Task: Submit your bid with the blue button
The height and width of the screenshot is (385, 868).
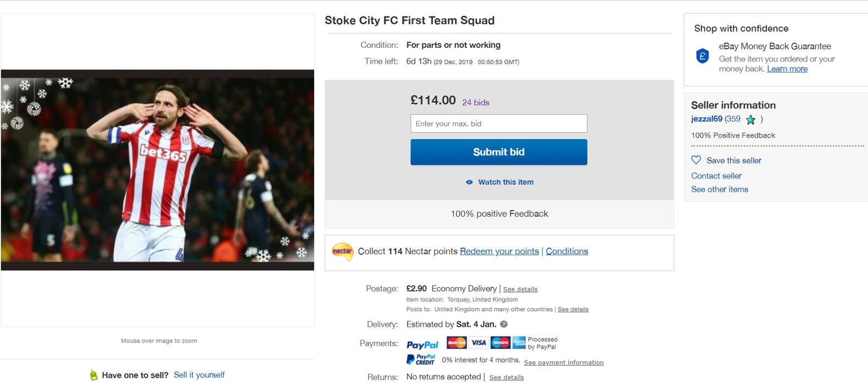Action: (498, 152)
